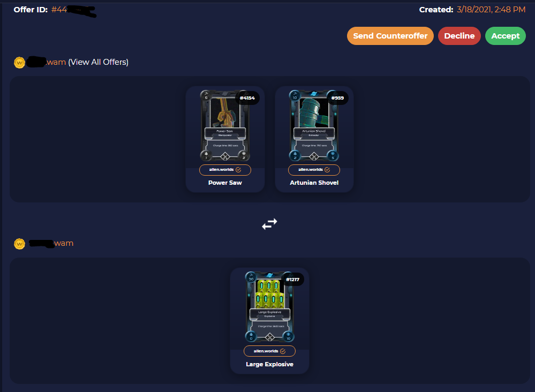Open the Large Explosive card image
Image resolution: width=535 pixels, height=392 pixels.
(269, 307)
